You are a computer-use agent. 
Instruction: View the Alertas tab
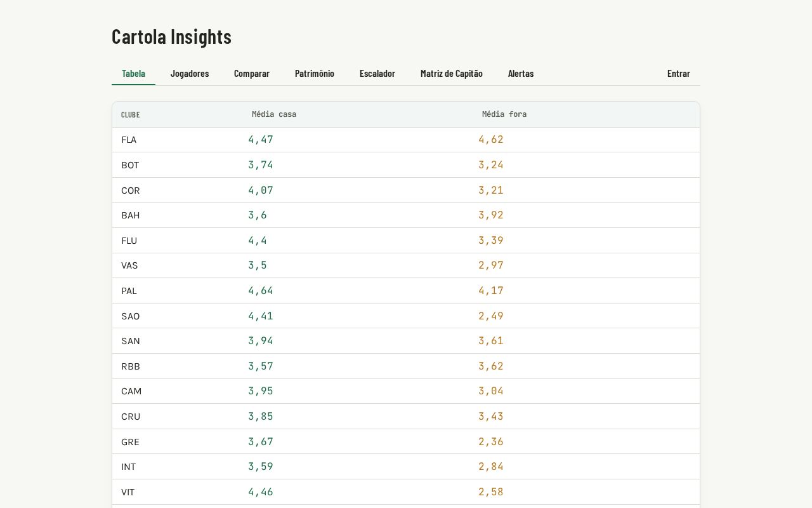coord(521,74)
